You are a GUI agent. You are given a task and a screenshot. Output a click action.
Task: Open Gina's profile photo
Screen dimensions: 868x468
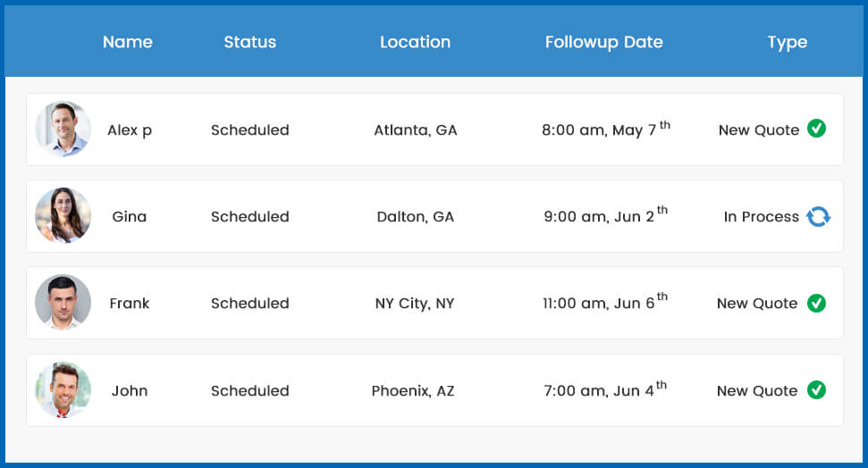[63, 216]
